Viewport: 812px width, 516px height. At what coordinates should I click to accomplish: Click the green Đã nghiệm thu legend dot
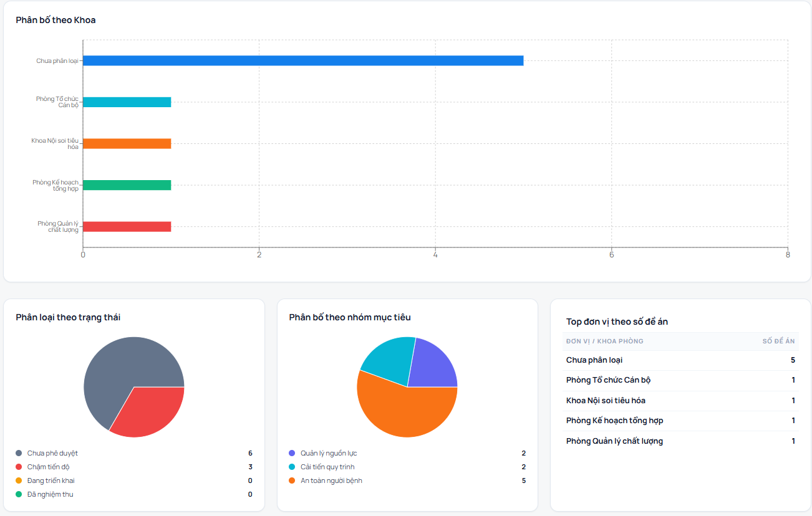coord(19,494)
